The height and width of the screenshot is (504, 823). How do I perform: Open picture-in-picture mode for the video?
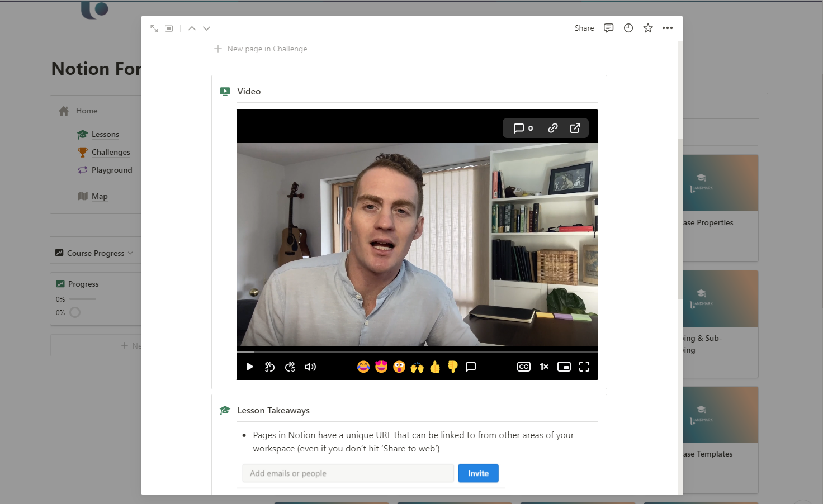point(564,367)
